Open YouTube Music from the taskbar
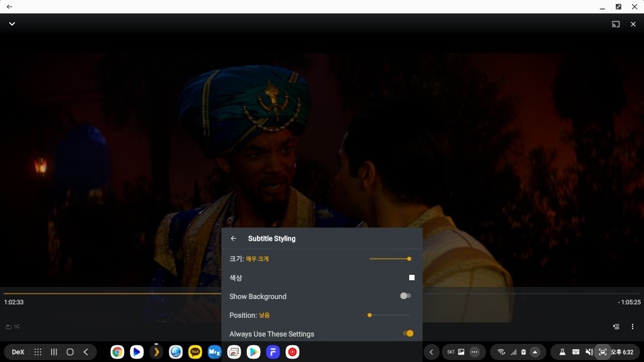Viewport: 644px width, 362px height. click(x=292, y=352)
